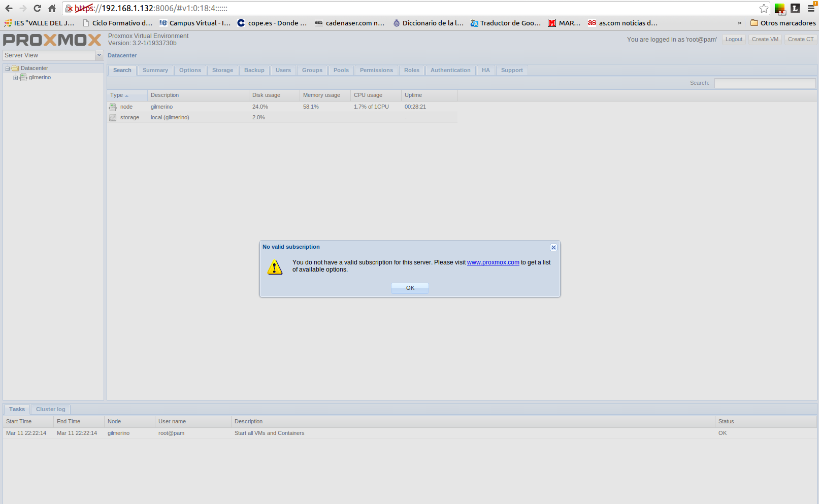Open the Cluster log tab

pos(50,409)
